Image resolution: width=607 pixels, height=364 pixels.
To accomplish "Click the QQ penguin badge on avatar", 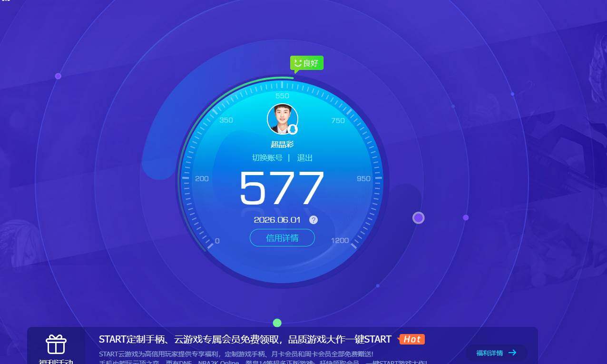I will [x=293, y=129].
